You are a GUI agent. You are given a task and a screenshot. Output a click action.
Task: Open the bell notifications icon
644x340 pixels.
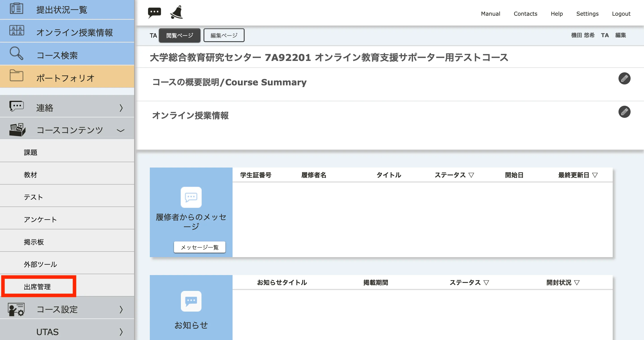tap(176, 12)
